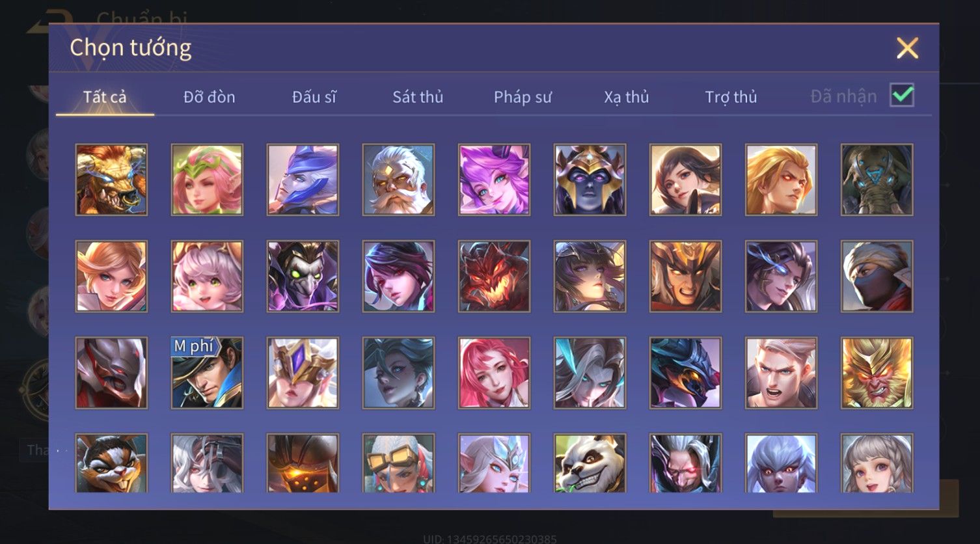Switch to the Đỡ đòn tab

pyautogui.click(x=209, y=97)
